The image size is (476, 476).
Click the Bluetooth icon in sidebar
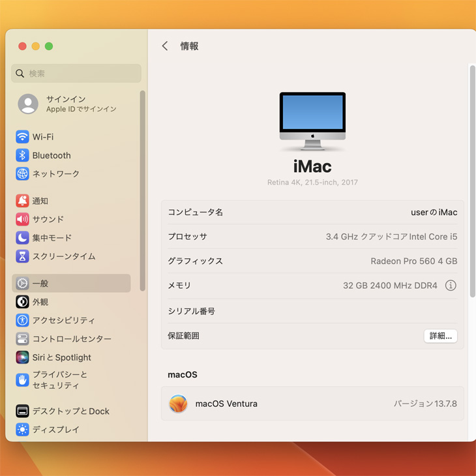[x=22, y=155]
